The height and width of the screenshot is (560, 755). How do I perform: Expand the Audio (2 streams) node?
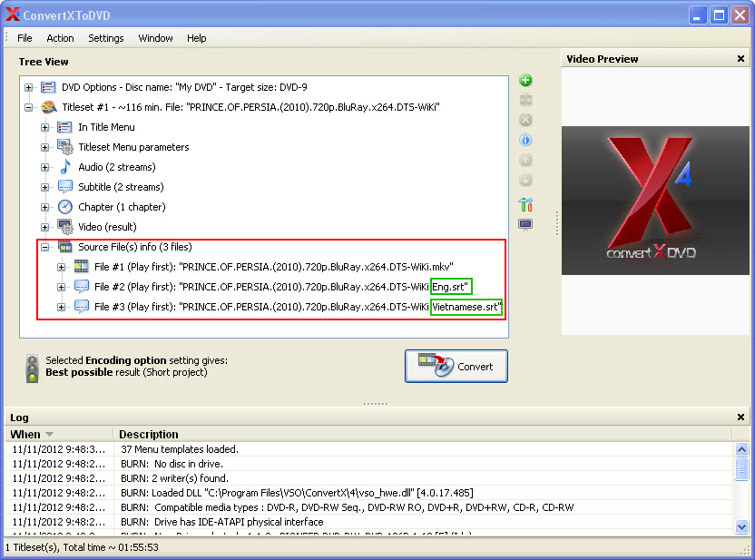[44, 168]
